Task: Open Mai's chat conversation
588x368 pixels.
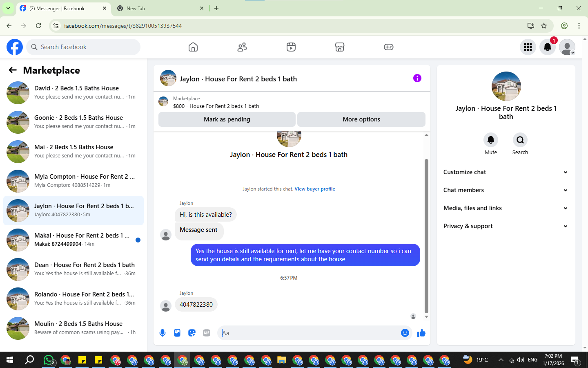Action: pos(73,152)
